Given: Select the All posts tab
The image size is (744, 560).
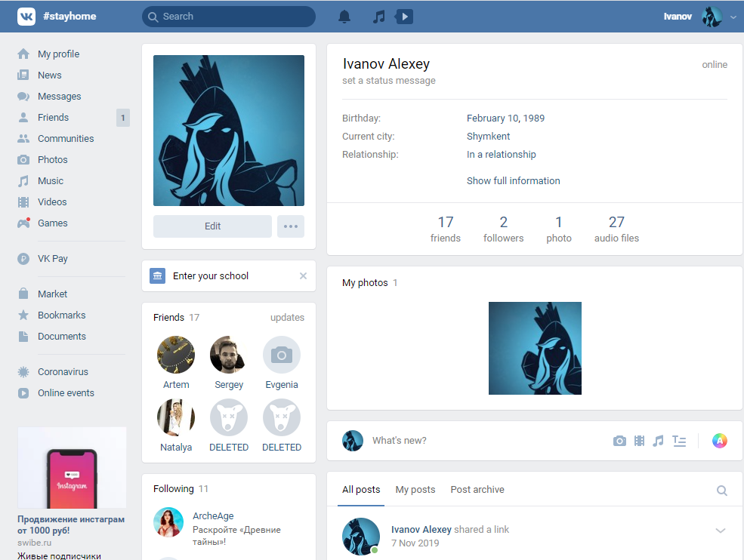Looking at the screenshot, I should [361, 489].
